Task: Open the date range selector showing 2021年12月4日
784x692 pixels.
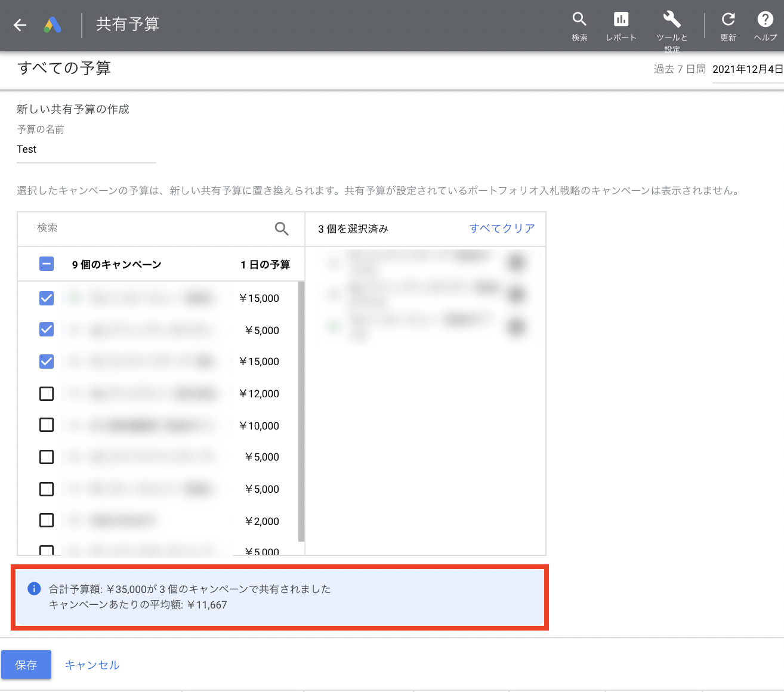Action: tap(748, 69)
